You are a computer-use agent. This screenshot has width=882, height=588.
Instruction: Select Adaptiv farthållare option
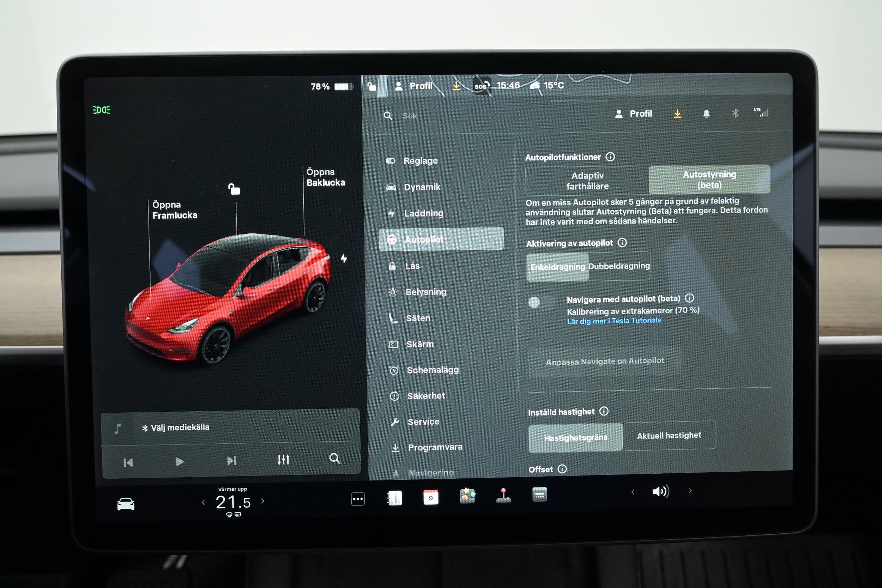pos(587,181)
